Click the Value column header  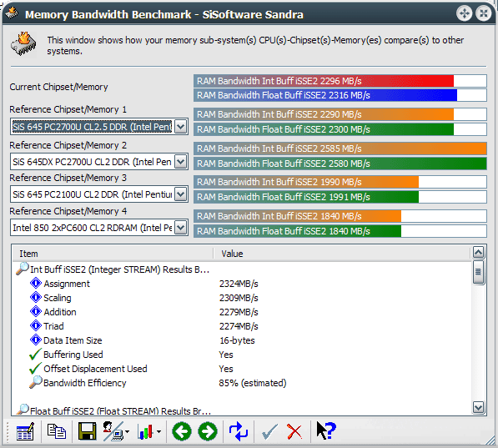click(342, 254)
